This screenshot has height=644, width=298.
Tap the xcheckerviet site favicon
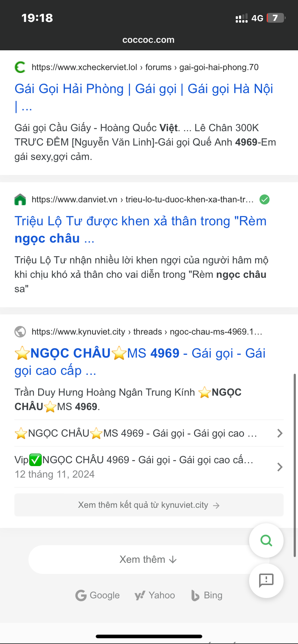pos(20,67)
